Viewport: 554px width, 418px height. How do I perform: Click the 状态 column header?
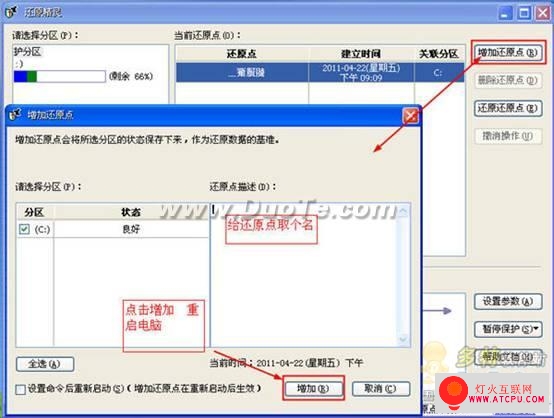[x=131, y=212]
